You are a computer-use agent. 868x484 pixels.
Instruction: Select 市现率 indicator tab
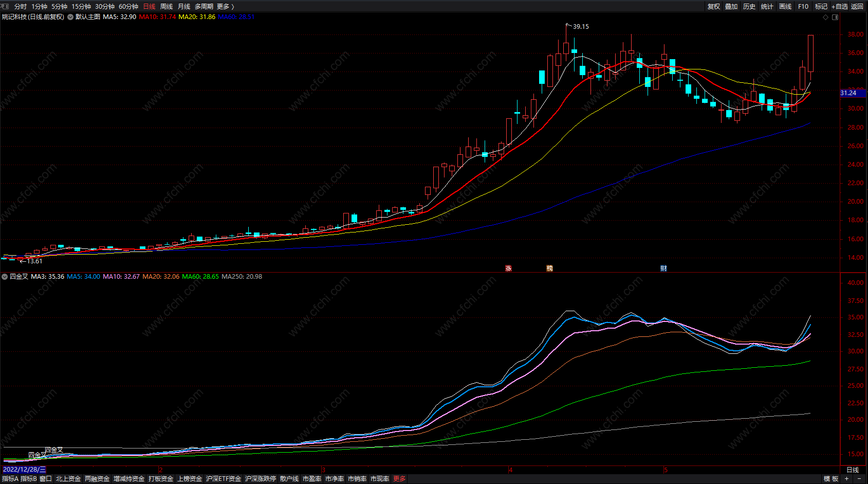(380, 479)
